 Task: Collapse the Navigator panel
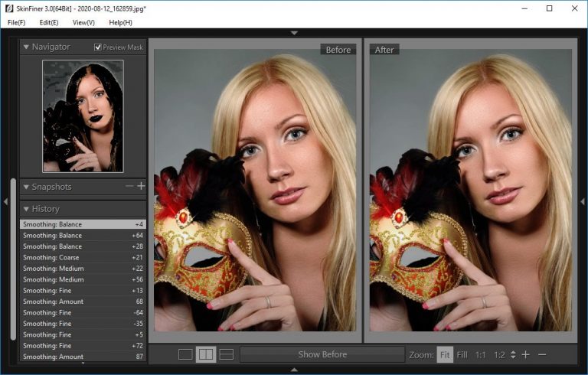[26, 47]
